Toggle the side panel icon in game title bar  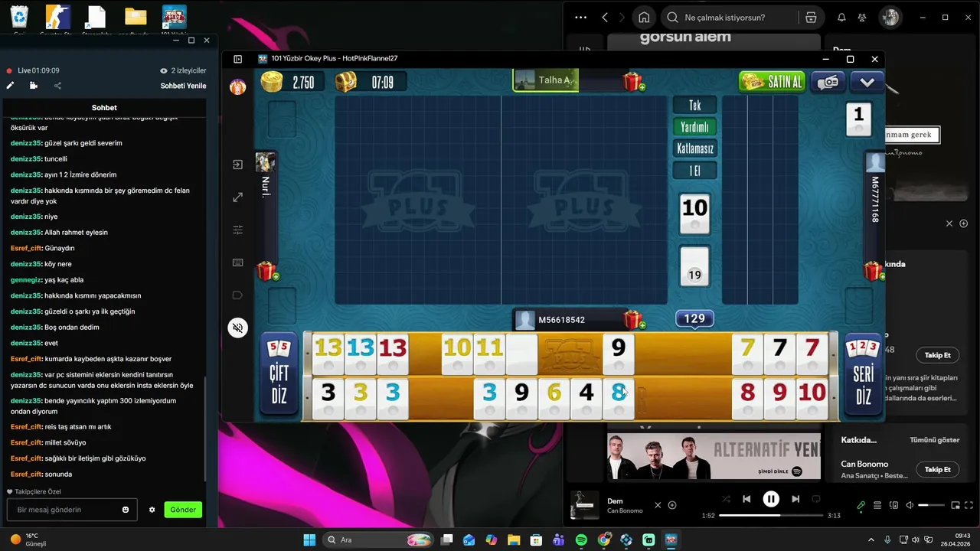[238, 59]
